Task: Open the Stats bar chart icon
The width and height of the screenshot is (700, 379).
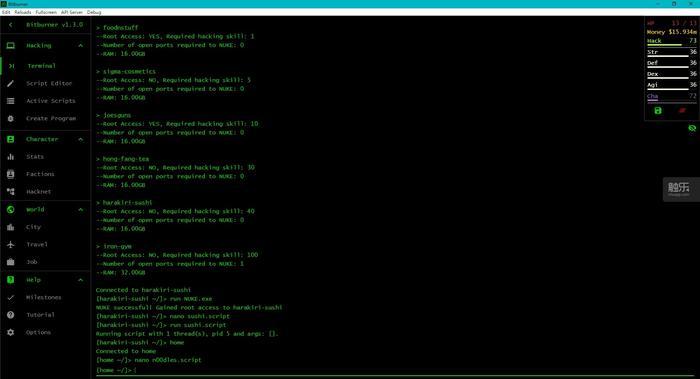Action: (x=11, y=157)
